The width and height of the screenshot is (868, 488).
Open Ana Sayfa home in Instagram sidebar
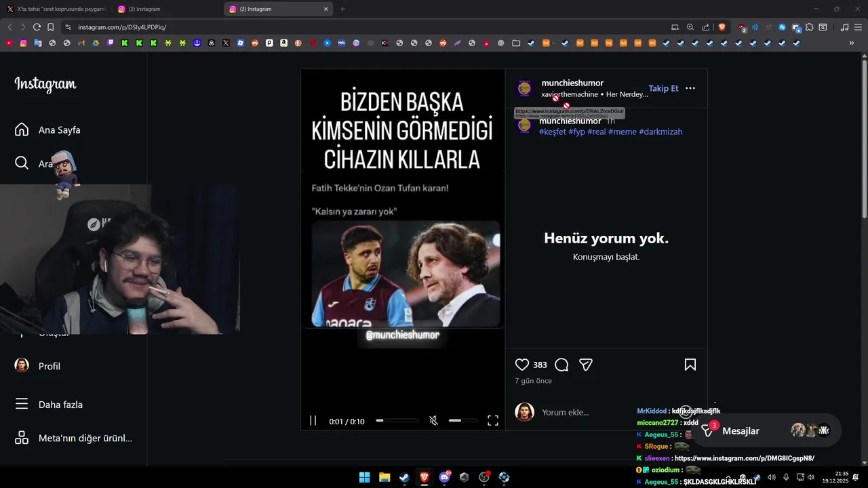pyautogui.click(x=47, y=129)
